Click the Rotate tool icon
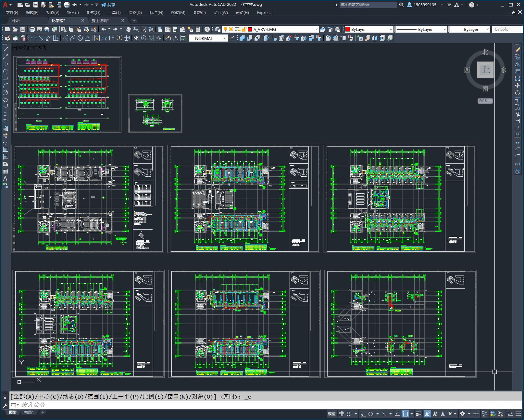 coord(518,93)
